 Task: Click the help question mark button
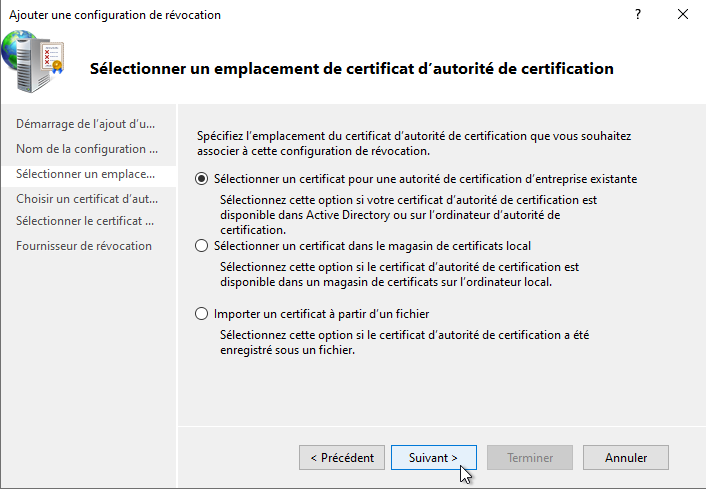tap(637, 15)
